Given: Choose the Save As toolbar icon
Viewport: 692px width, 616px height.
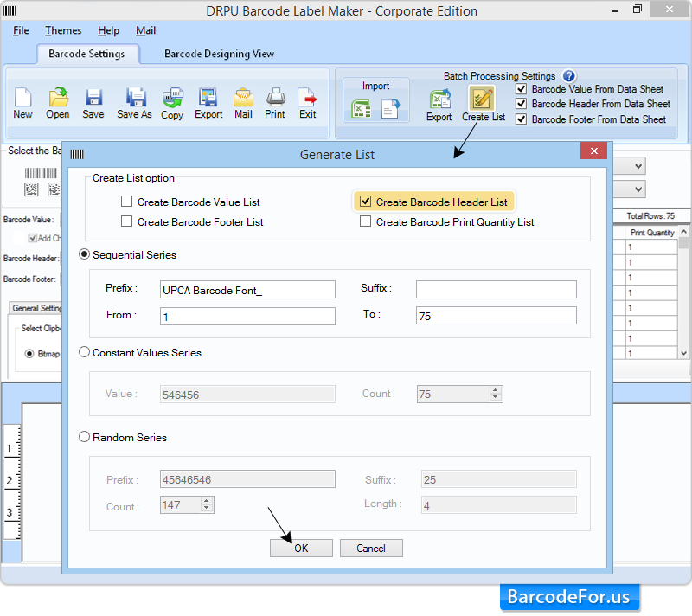Looking at the screenshot, I should coord(135,98).
